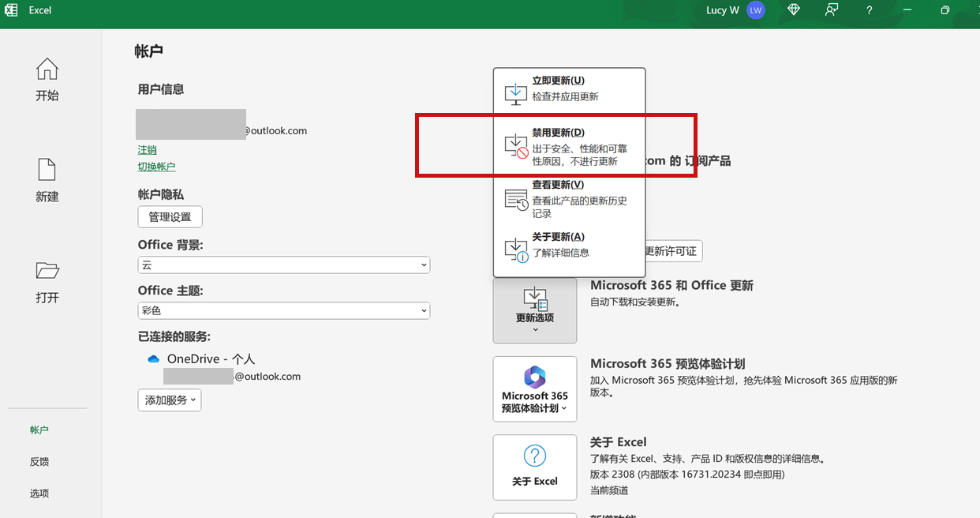
Task: Open the Microsoft 365 预览体验计划 dropdown button
Action: pos(535,389)
